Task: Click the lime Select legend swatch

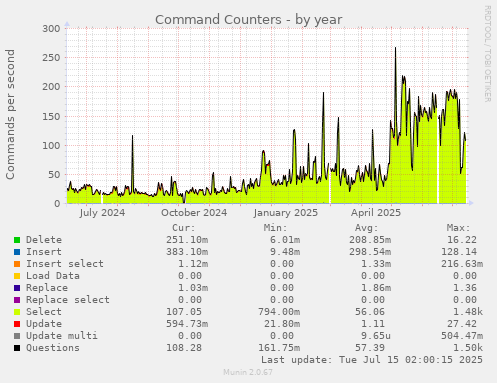Action: pyautogui.click(x=17, y=312)
